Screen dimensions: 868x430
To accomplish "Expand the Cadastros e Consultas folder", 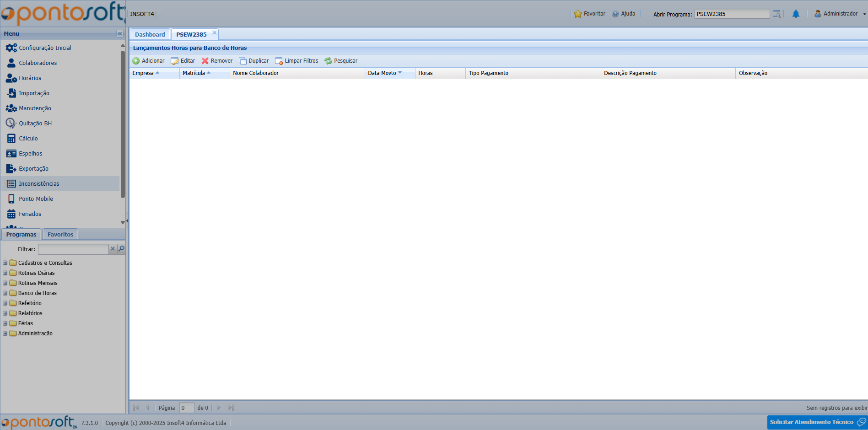I will pyautogui.click(x=5, y=263).
